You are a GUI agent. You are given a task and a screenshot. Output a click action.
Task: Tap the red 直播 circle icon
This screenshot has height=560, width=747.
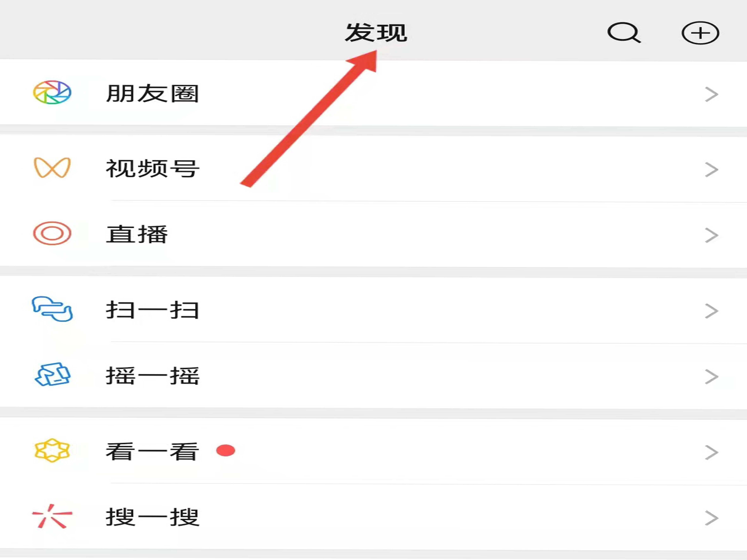tap(52, 233)
